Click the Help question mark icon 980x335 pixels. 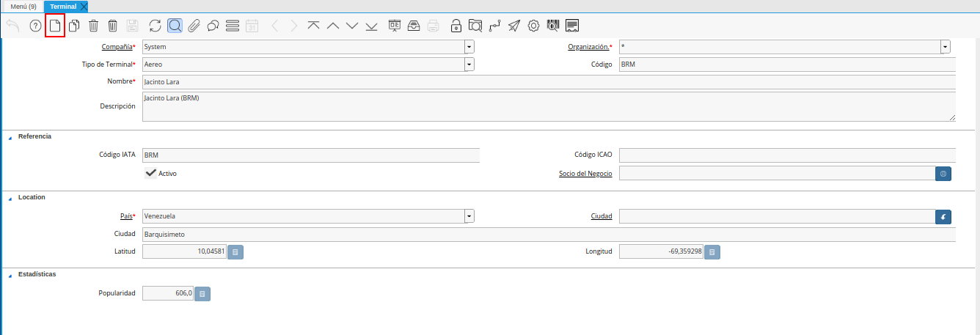pyautogui.click(x=35, y=26)
